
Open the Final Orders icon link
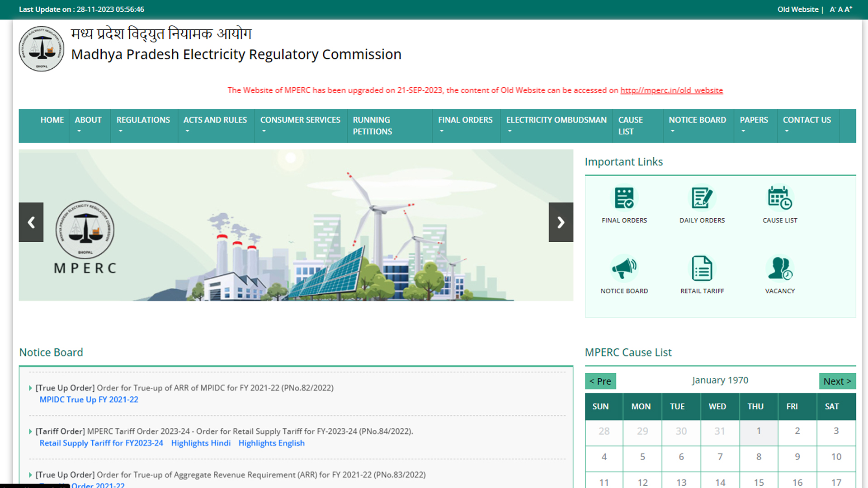pyautogui.click(x=624, y=198)
